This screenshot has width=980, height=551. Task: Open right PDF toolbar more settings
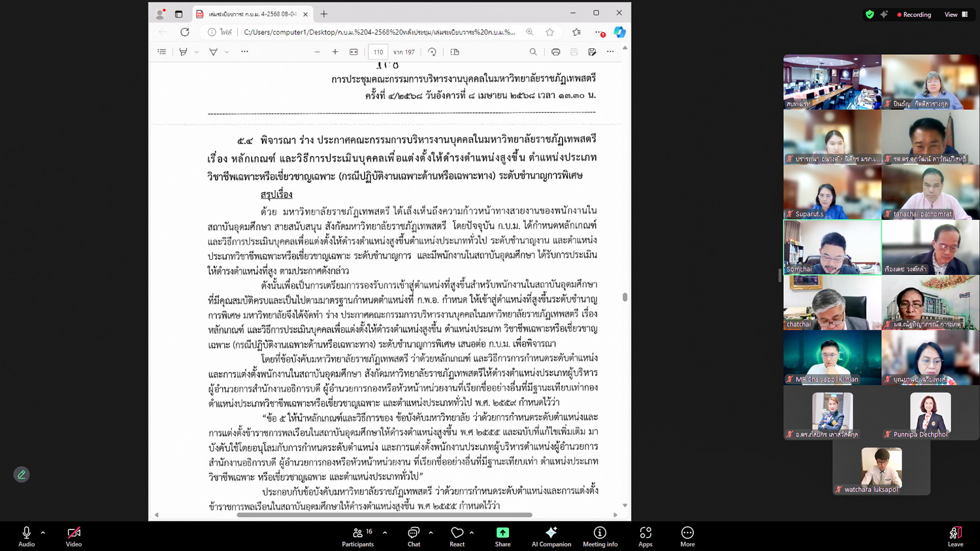coord(610,52)
